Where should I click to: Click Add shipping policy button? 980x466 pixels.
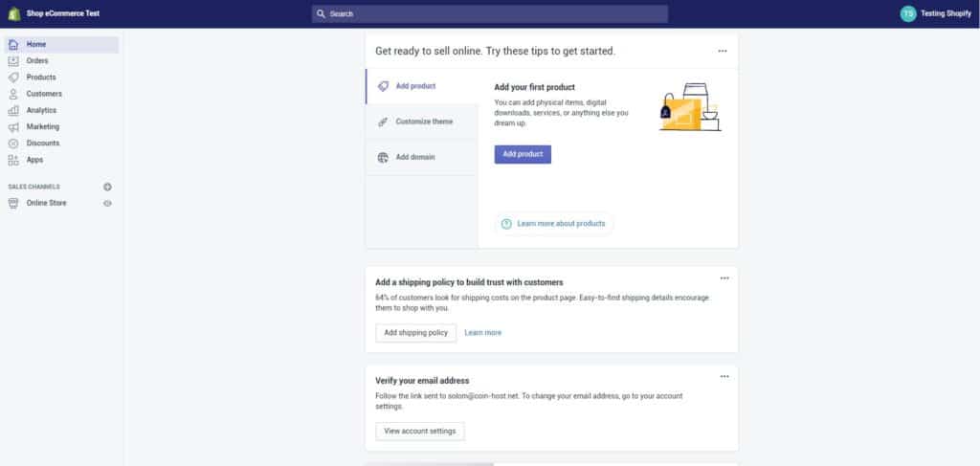pyautogui.click(x=415, y=333)
